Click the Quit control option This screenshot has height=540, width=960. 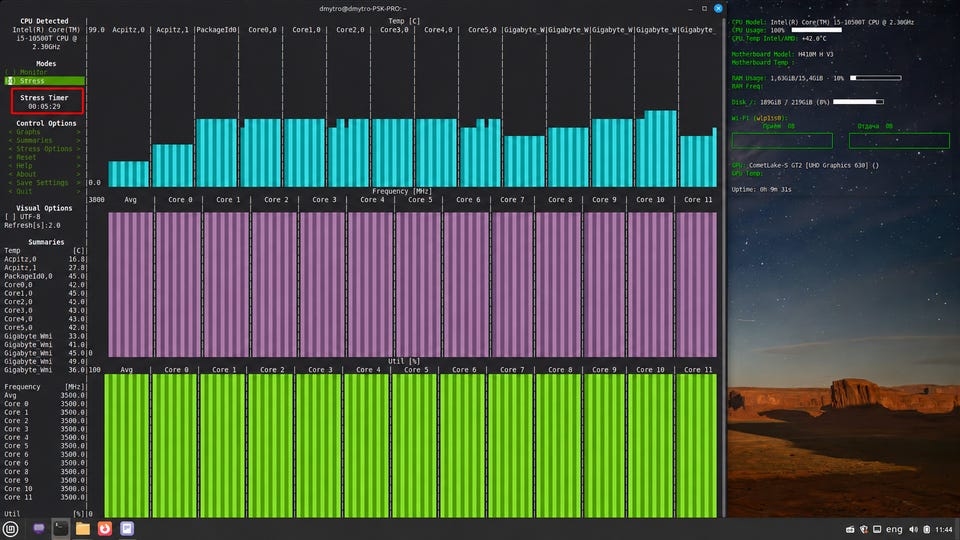tap(44, 192)
